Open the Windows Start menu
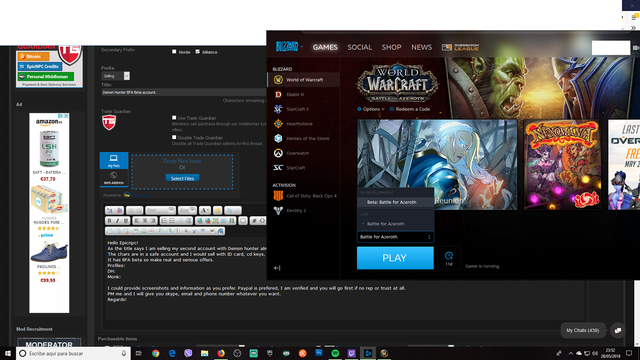This screenshot has width=640, height=360. [8, 353]
